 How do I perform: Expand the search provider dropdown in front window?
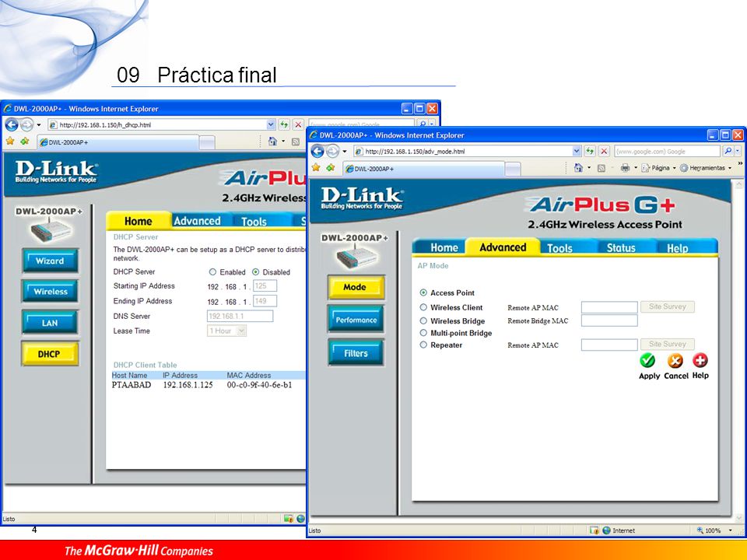click(738, 152)
